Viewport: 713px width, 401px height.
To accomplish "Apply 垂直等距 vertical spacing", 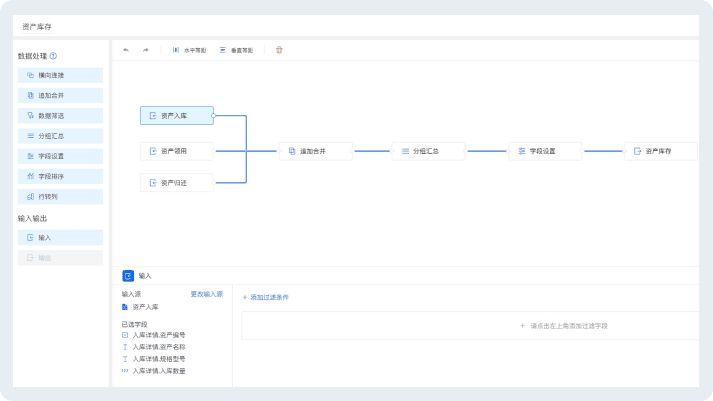I will [236, 50].
